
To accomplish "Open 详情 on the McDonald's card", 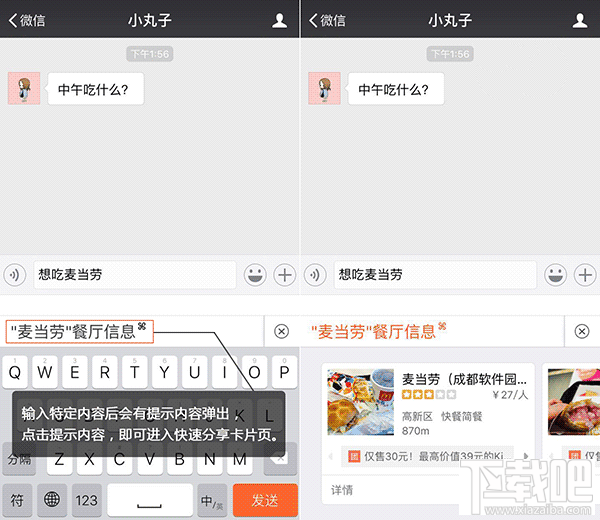I will coord(342,490).
